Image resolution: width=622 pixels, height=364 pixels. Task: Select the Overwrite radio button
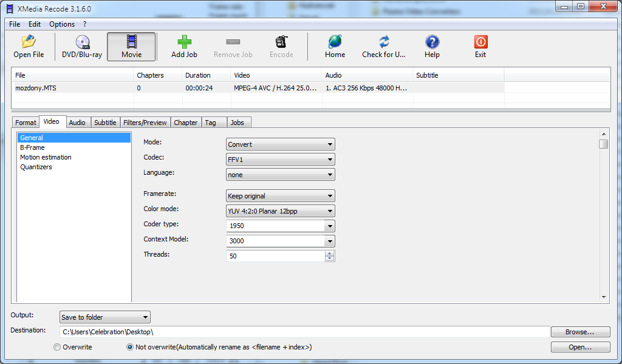click(x=57, y=347)
